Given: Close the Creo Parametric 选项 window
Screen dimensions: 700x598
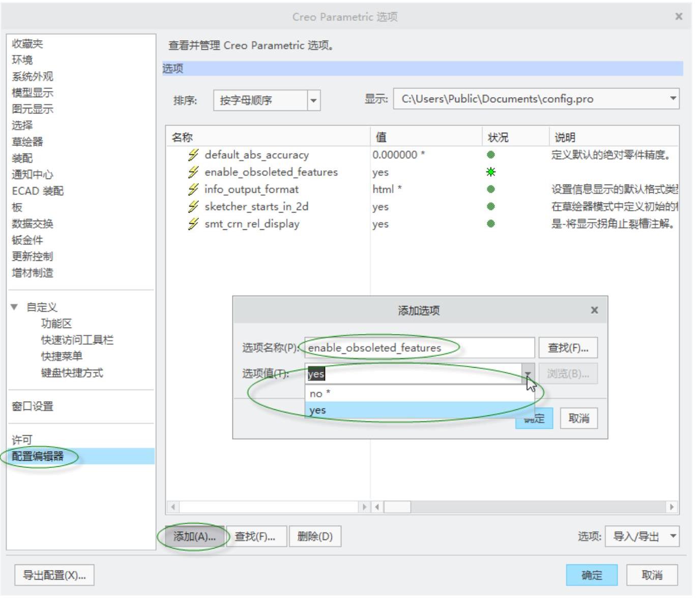Looking at the screenshot, I should coord(679,17).
